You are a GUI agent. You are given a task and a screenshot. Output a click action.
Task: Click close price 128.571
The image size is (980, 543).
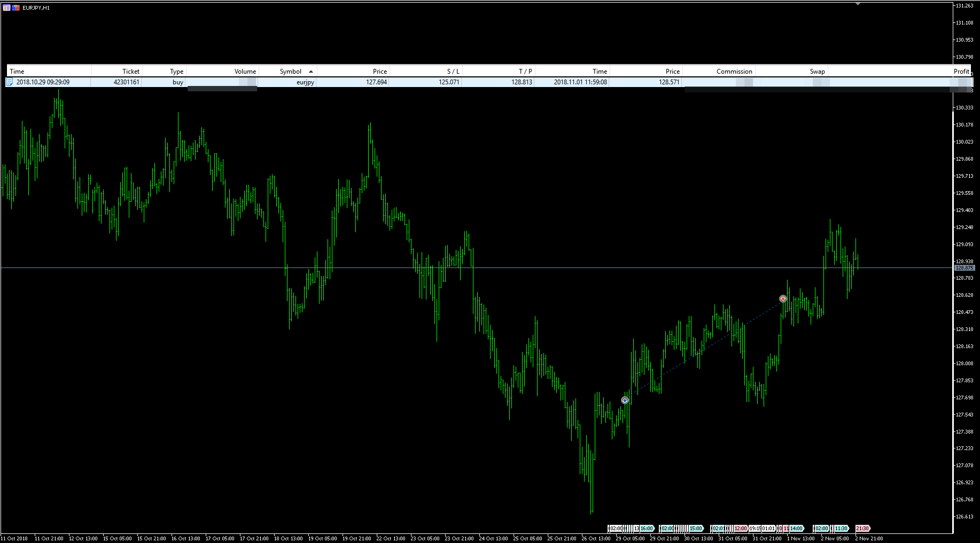click(x=669, y=82)
